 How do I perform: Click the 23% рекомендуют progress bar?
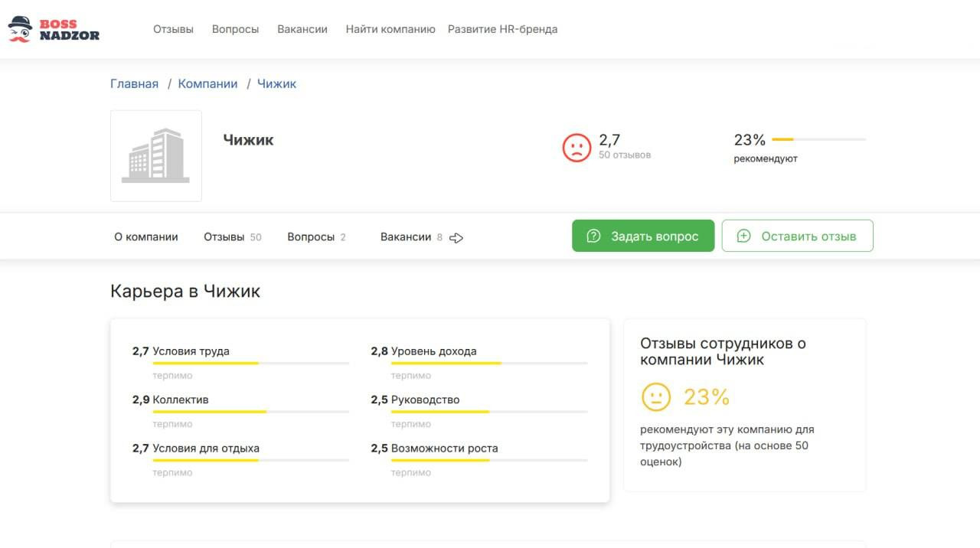click(818, 139)
